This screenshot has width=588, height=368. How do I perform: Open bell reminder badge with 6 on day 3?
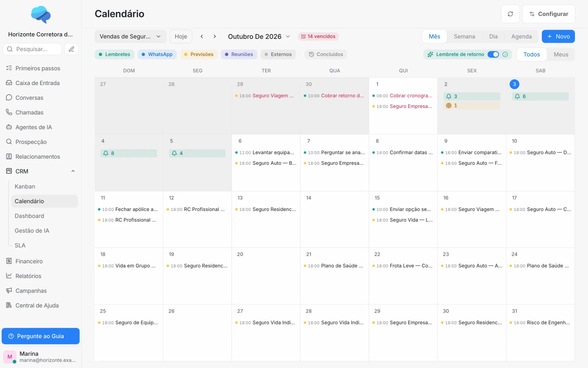(x=540, y=96)
